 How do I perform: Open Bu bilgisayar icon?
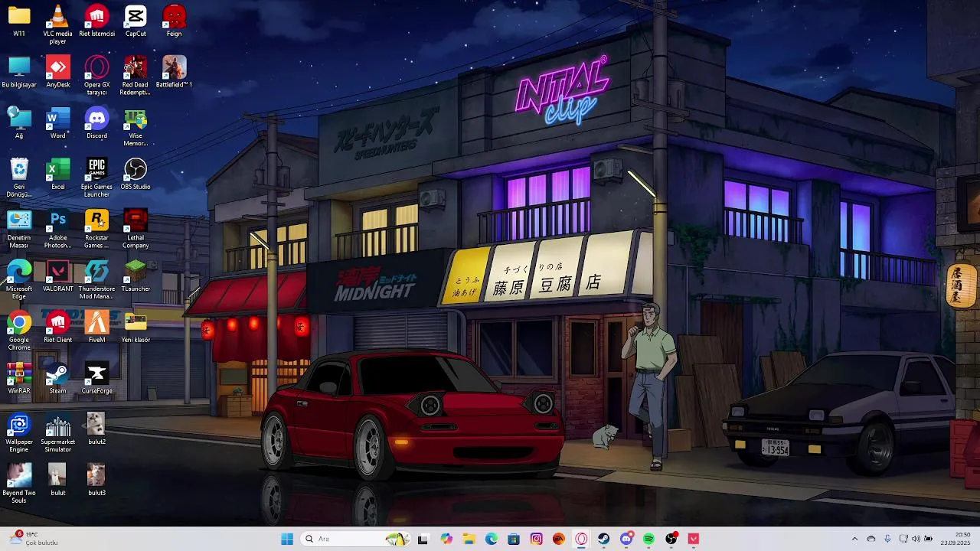[x=19, y=72]
